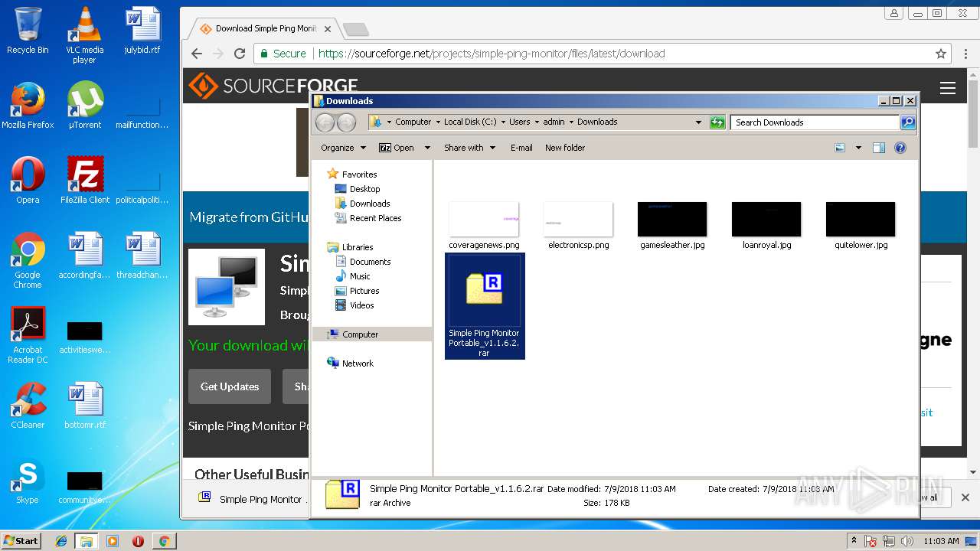The image size is (980, 551).
Task: Click the SourceForge logo
Action: [x=273, y=86]
